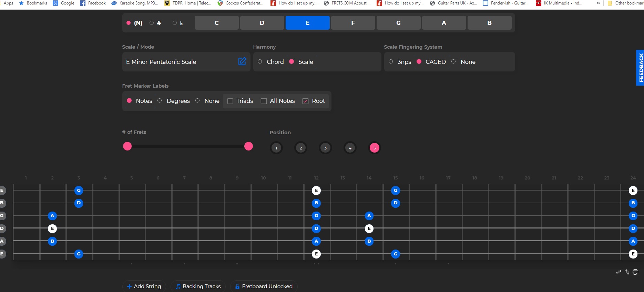The width and height of the screenshot is (644, 292).
Task: Select the G root note tab
Action: [398, 23]
